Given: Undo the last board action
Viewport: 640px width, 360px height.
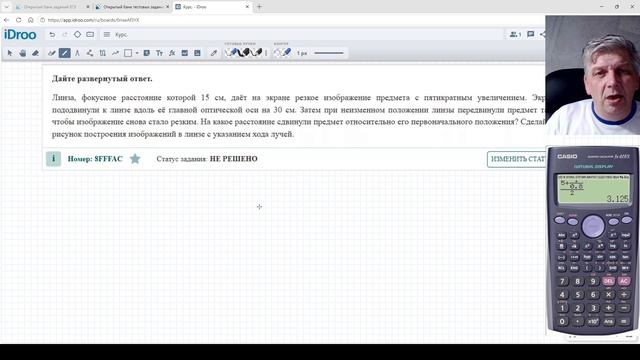Looking at the screenshot, I should (x=52, y=35).
